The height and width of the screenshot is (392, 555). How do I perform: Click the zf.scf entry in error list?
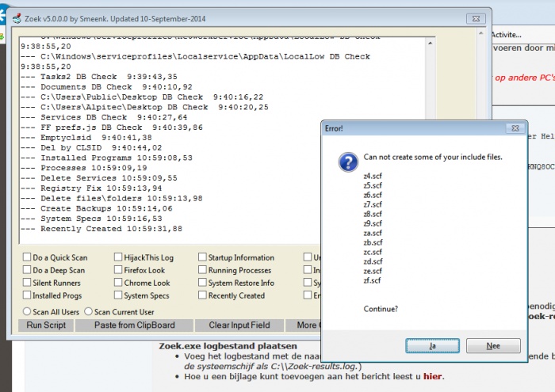[x=372, y=280]
